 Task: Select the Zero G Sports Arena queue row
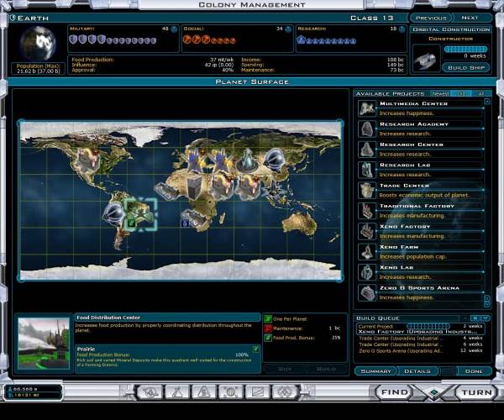tap(421, 351)
